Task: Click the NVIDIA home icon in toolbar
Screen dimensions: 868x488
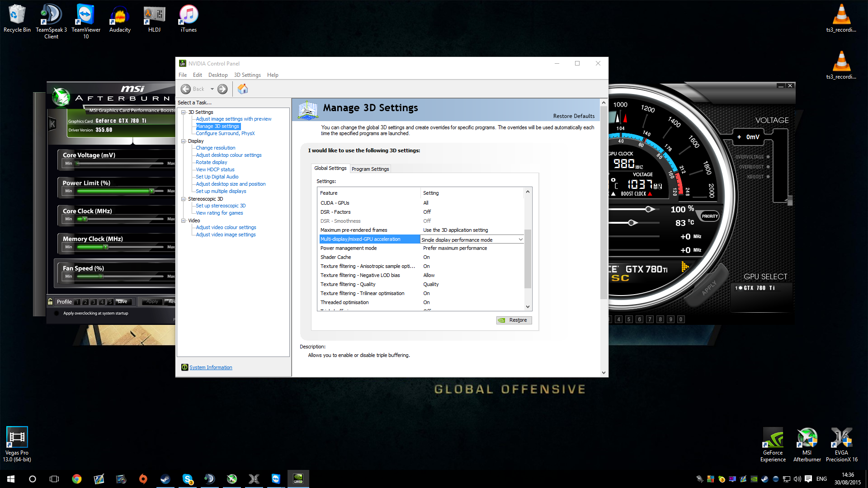Action: pos(243,89)
